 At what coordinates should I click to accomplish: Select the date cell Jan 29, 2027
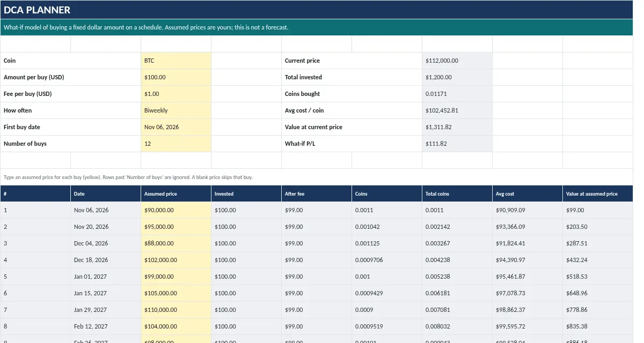[106, 310]
